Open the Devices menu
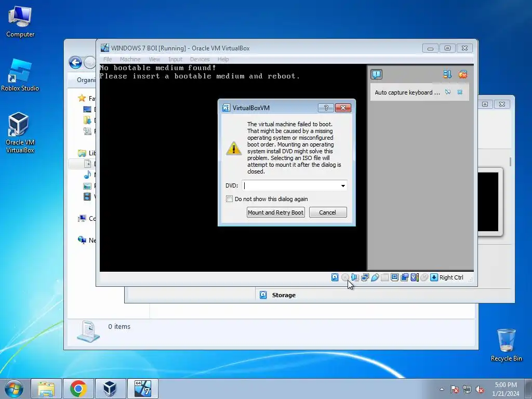The height and width of the screenshot is (399, 532). pyautogui.click(x=199, y=59)
